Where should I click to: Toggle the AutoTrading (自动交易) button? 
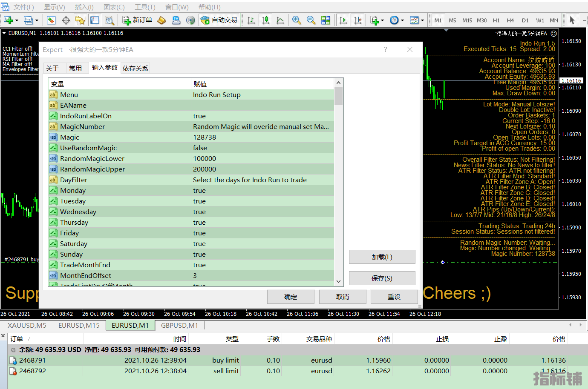click(x=219, y=20)
